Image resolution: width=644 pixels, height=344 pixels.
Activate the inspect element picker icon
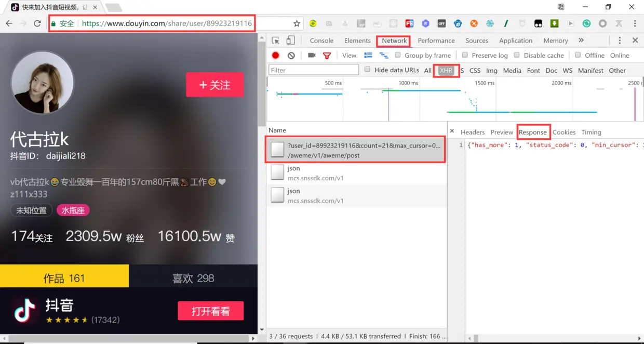pos(276,41)
